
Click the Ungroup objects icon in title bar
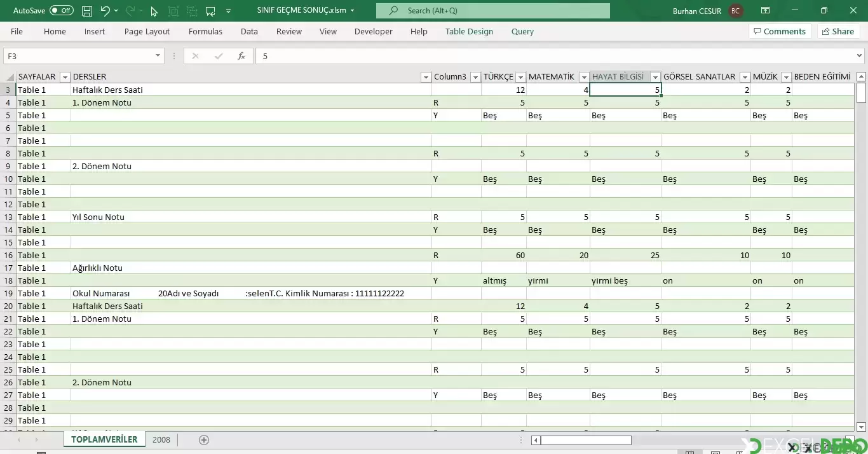[x=192, y=11]
